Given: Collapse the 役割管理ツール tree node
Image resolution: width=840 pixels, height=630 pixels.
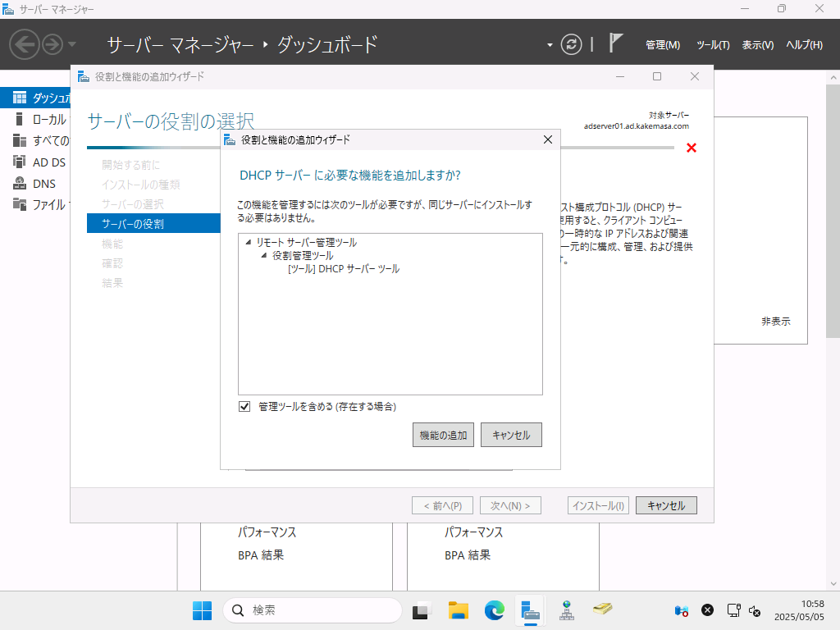Looking at the screenshot, I should pyautogui.click(x=263, y=256).
